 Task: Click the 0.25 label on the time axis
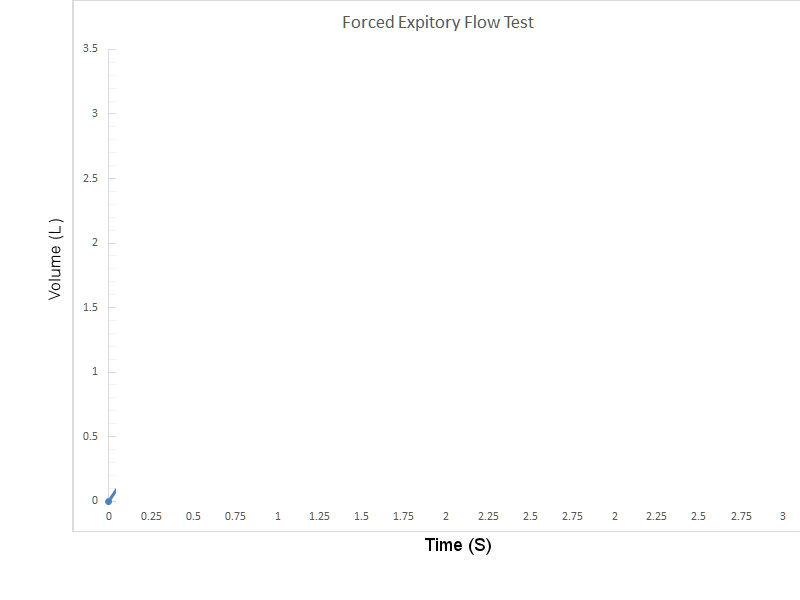click(x=151, y=516)
